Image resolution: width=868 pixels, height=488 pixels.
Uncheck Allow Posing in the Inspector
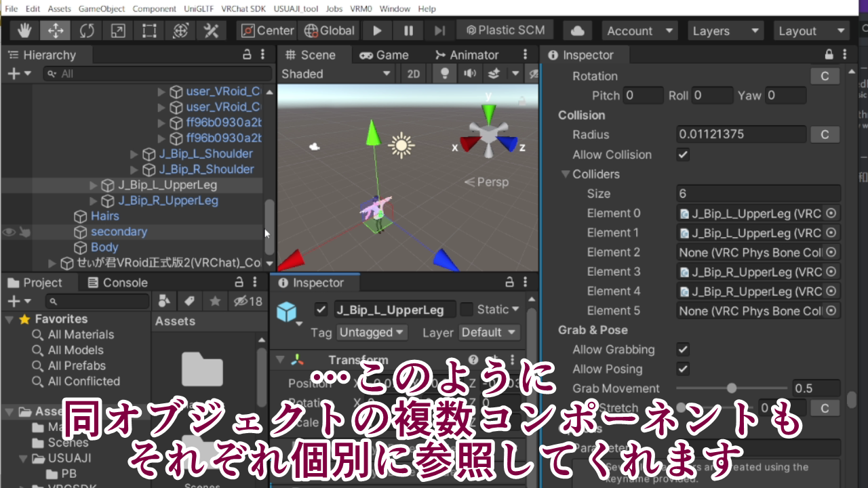[683, 369]
